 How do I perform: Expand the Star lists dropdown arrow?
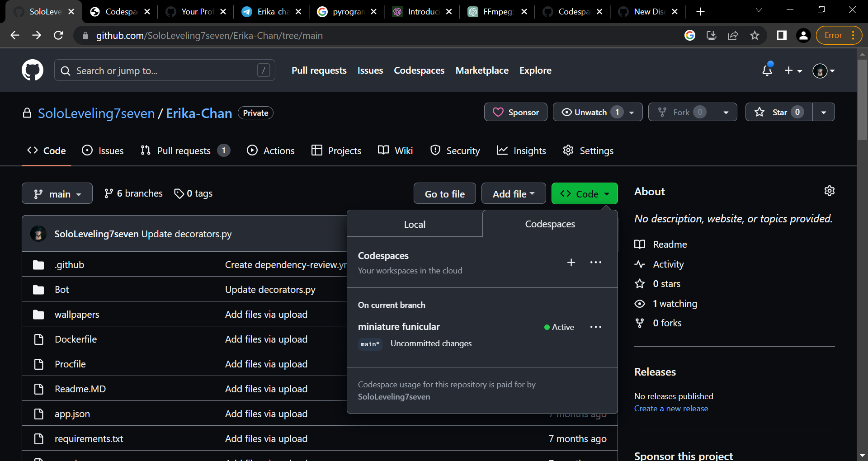click(x=824, y=112)
